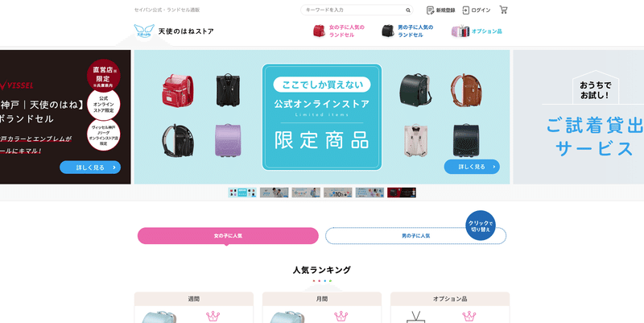
Task: Select the dark red last carousel thumbnail
Action: click(x=402, y=193)
